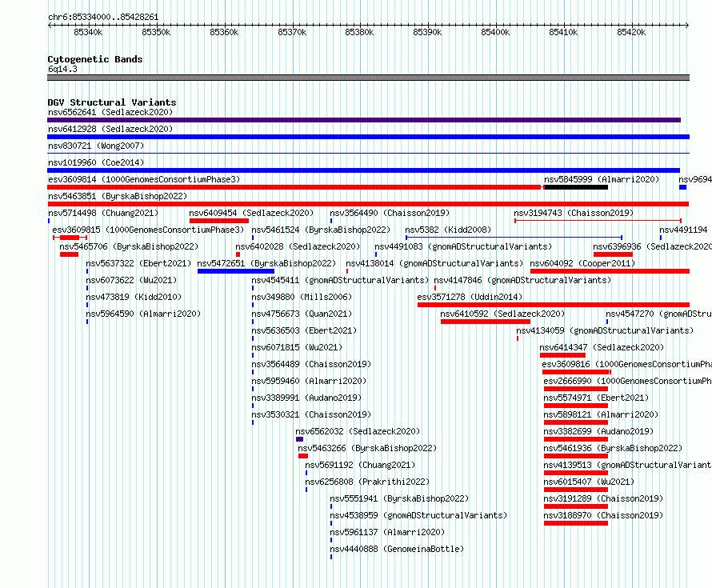Image resolution: width=712 pixels, height=588 pixels.
Task: Click nsv3530321 (Chaisson2019) label
Action: click(311, 414)
